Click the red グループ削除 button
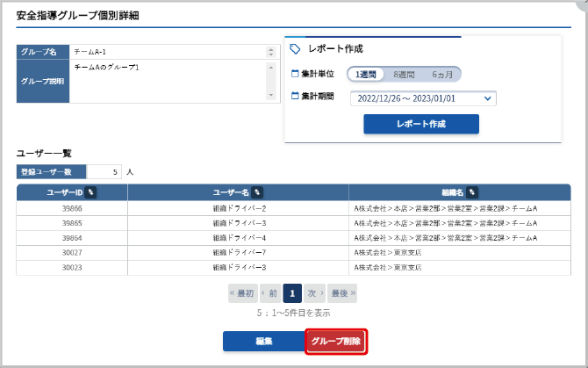This screenshot has height=368, width=588. 335,341
